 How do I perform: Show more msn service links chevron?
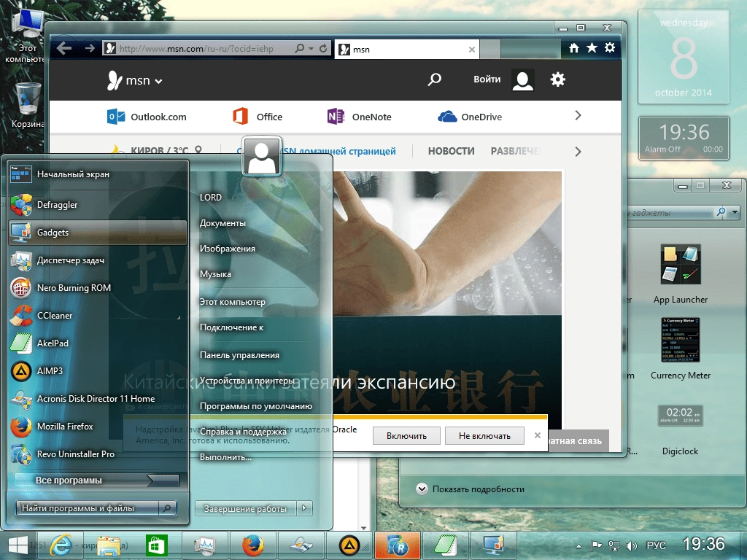(578, 116)
